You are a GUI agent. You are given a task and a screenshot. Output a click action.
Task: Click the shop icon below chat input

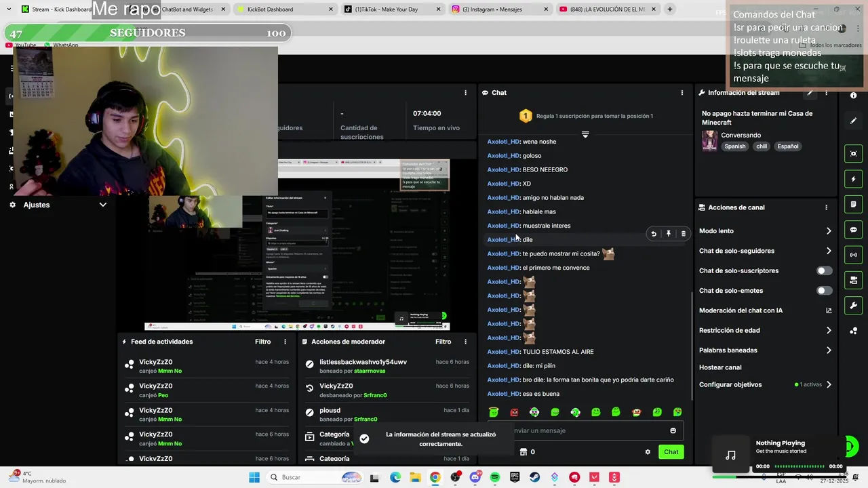coord(524,452)
